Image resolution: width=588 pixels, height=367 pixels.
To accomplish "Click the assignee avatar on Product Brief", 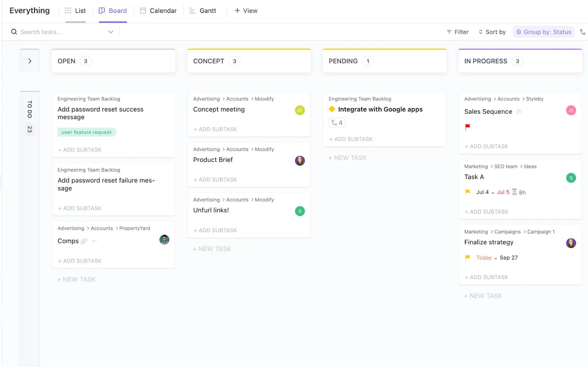I will coord(300,161).
